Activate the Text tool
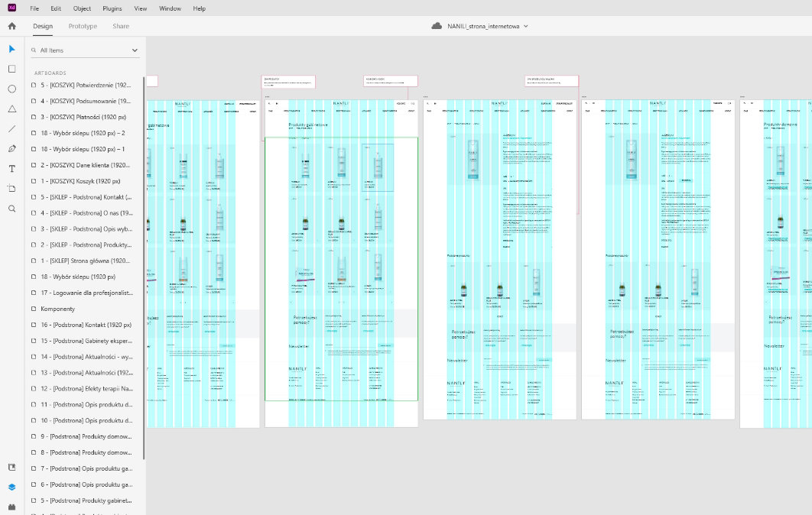Screen dimensions: 812x515 click(11, 168)
